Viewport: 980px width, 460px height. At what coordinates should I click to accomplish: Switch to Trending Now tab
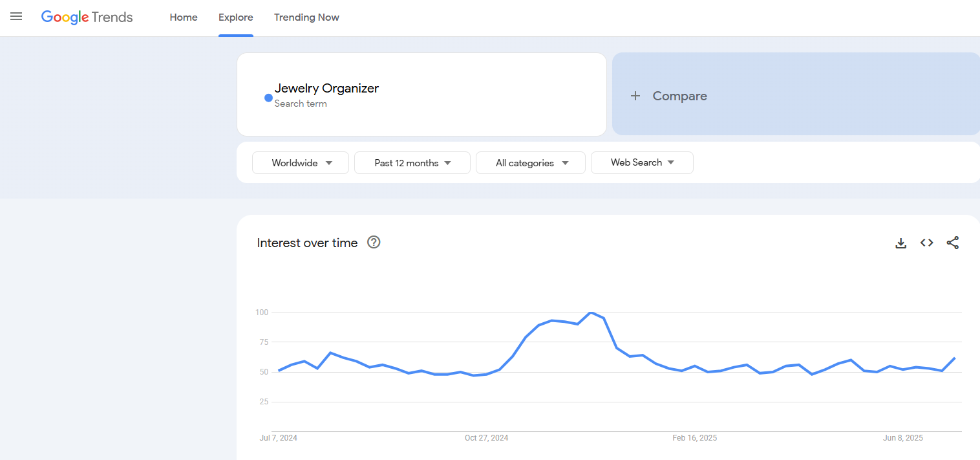tap(306, 17)
